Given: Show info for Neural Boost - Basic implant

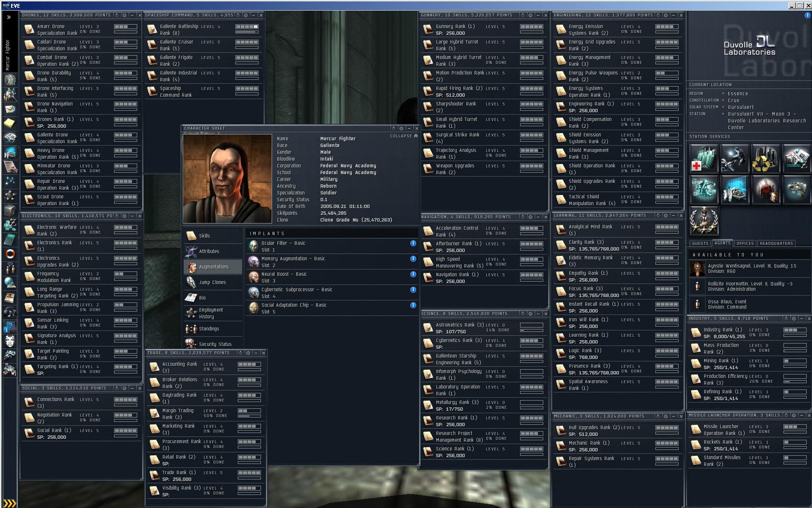Looking at the screenshot, I should pyautogui.click(x=413, y=274).
